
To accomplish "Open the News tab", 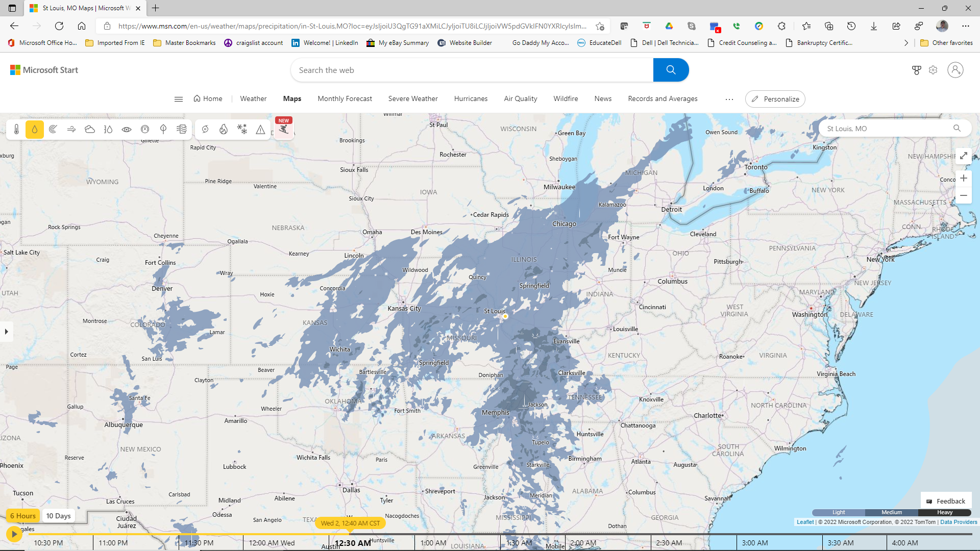I will point(603,98).
